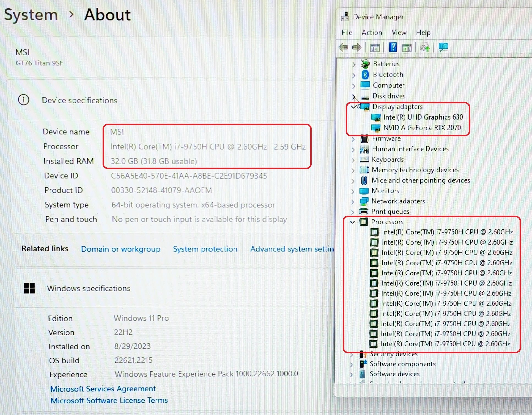Expand the Keyboards node chevron
Image resolution: width=532 pixels, height=415 pixels.
pos(353,160)
